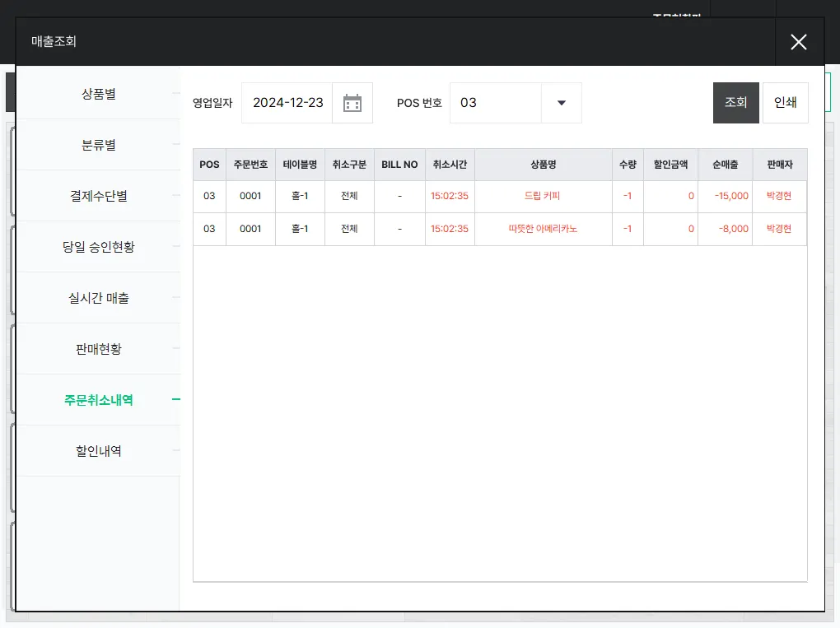The height and width of the screenshot is (628, 840).
Task: Open the calendar date picker icon
Action: (x=352, y=103)
